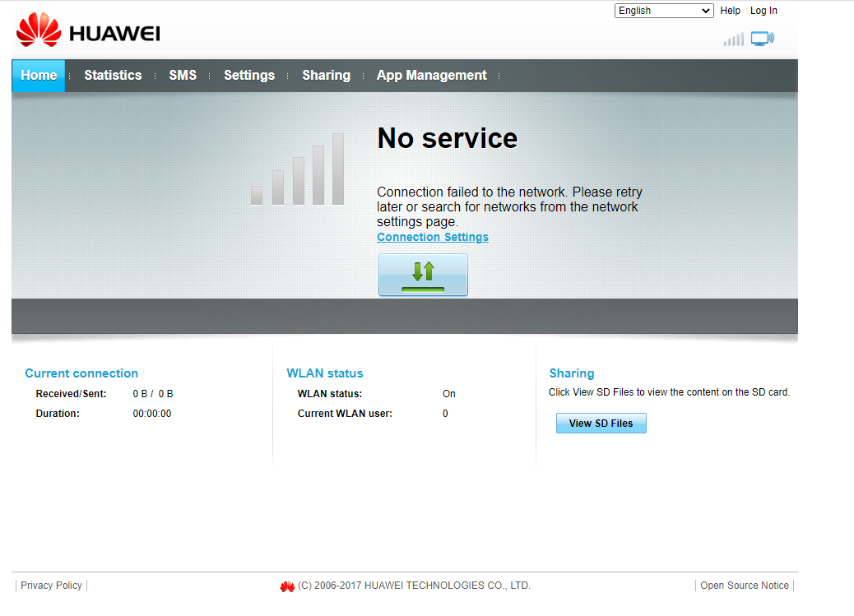The height and width of the screenshot is (616, 854).
Task: Open the Open Source Notice link
Action: tap(744, 586)
